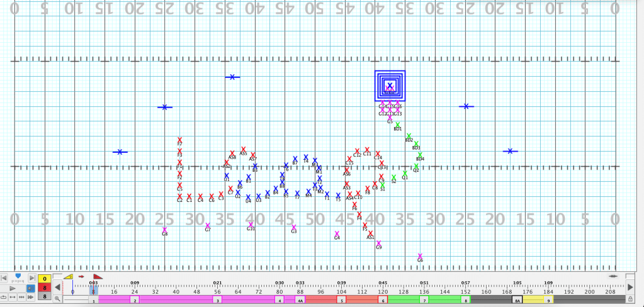
Task: Open set 2 tab on the timeline
Action: coord(135,301)
